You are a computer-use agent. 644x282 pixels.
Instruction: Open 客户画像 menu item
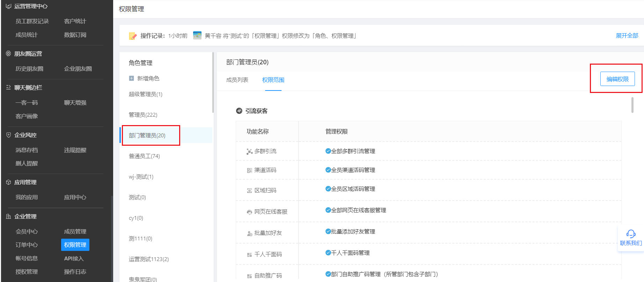[x=27, y=116]
